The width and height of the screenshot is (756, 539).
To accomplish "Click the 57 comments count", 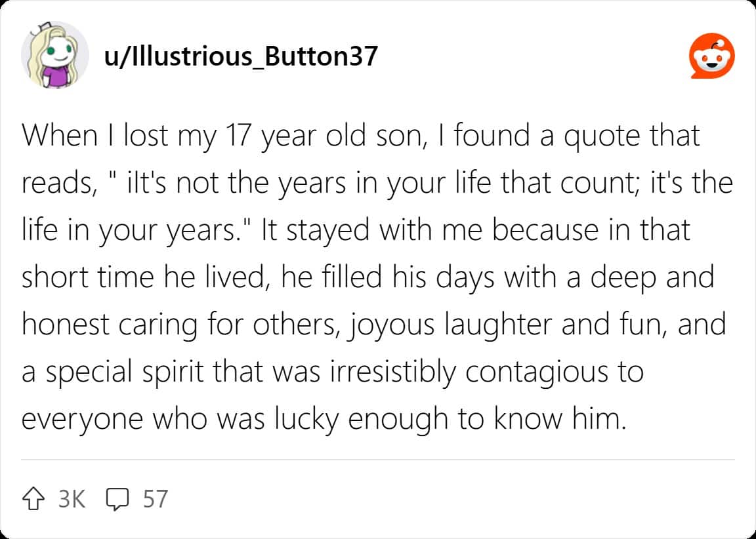I will click(156, 500).
